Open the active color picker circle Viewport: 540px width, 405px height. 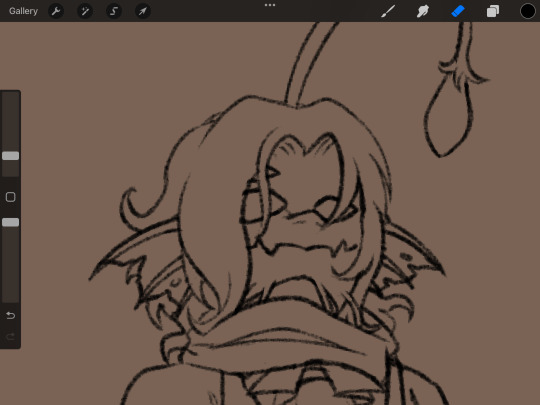pyautogui.click(x=527, y=11)
